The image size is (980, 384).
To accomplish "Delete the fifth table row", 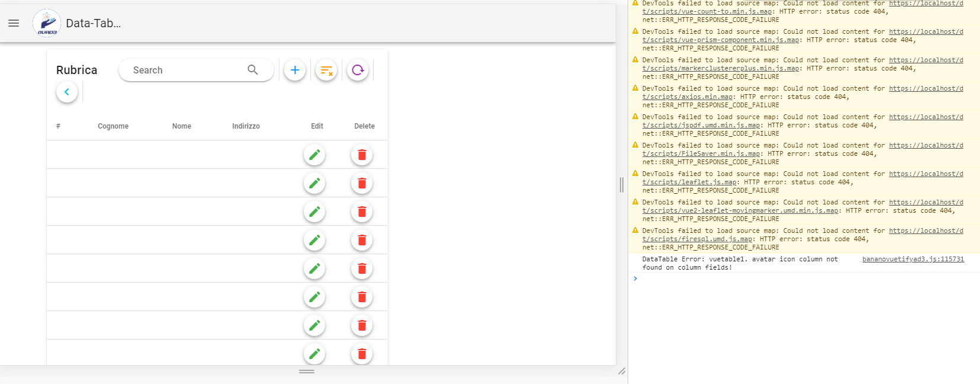I will 362,268.
